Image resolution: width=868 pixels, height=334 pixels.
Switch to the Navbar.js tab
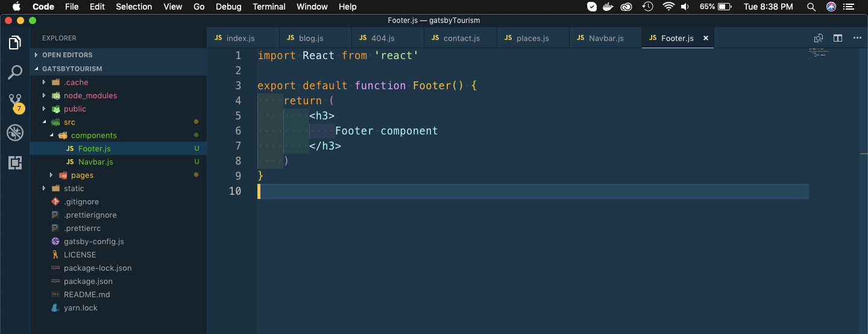point(605,38)
